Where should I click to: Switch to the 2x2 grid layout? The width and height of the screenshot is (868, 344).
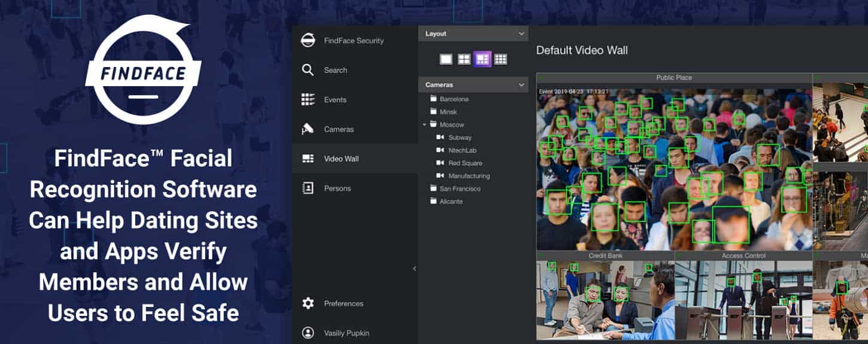click(464, 59)
